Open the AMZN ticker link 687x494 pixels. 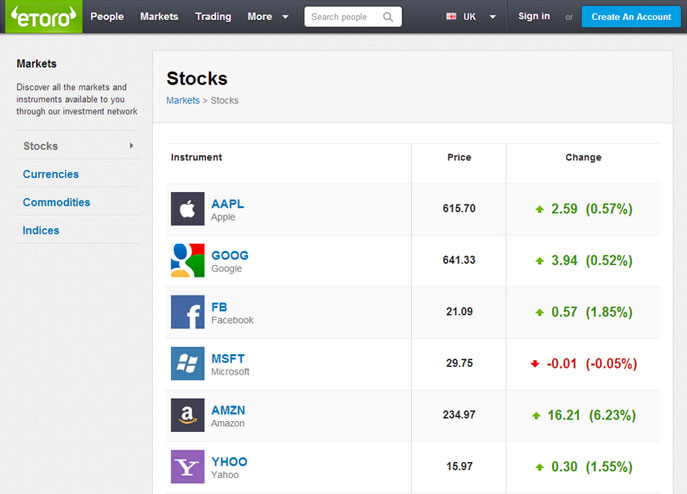[228, 410]
